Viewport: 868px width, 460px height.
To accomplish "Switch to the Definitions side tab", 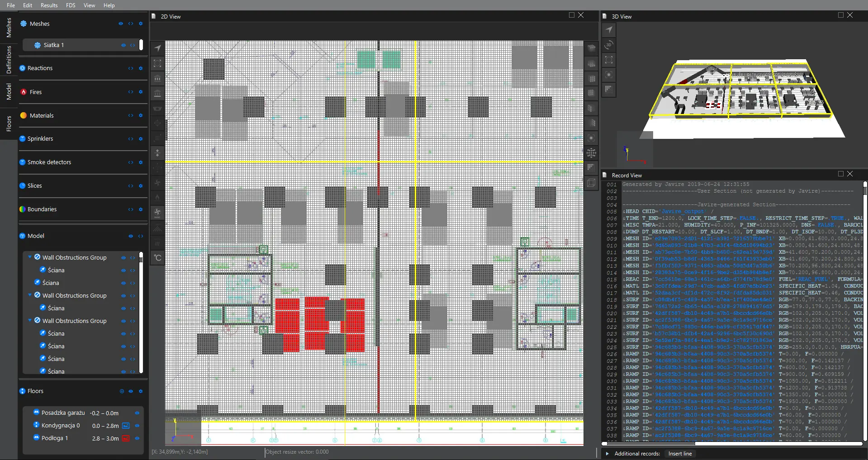I will [x=9, y=60].
